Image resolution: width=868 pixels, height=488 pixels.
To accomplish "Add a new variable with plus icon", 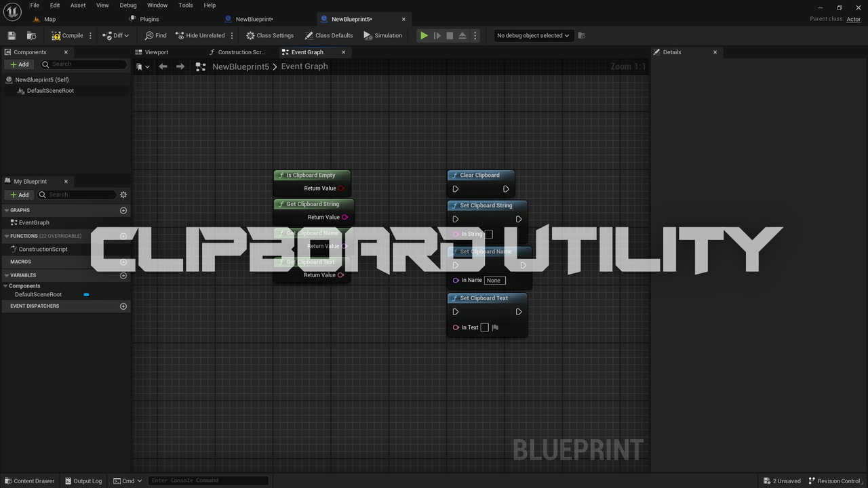I will click(x=123, y=275).
